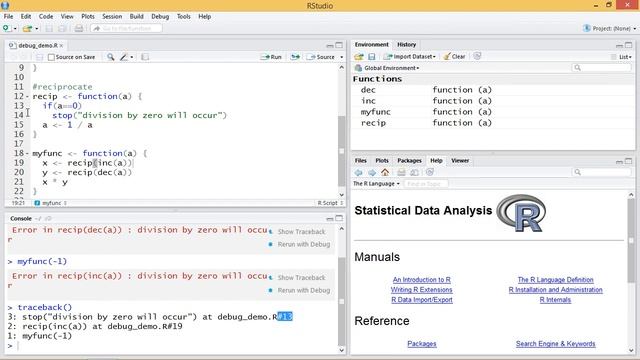Click the Load Workspace folder icon in Environment

click(359, 57)
